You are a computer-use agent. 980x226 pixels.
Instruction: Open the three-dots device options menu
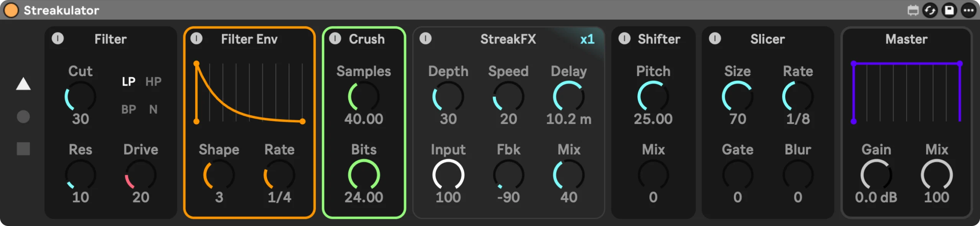(969, 10)
